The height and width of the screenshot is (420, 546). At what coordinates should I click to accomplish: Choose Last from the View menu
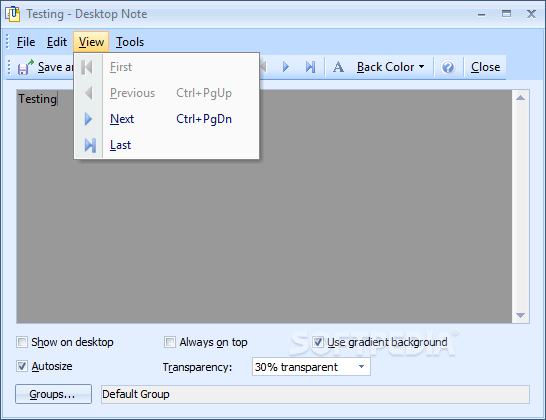point(167,145)
